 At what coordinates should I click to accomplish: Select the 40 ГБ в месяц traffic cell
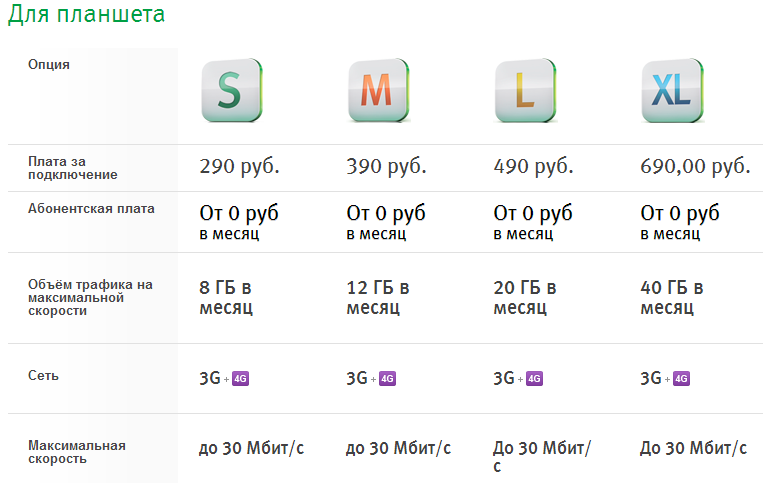(x=672, y=297)
